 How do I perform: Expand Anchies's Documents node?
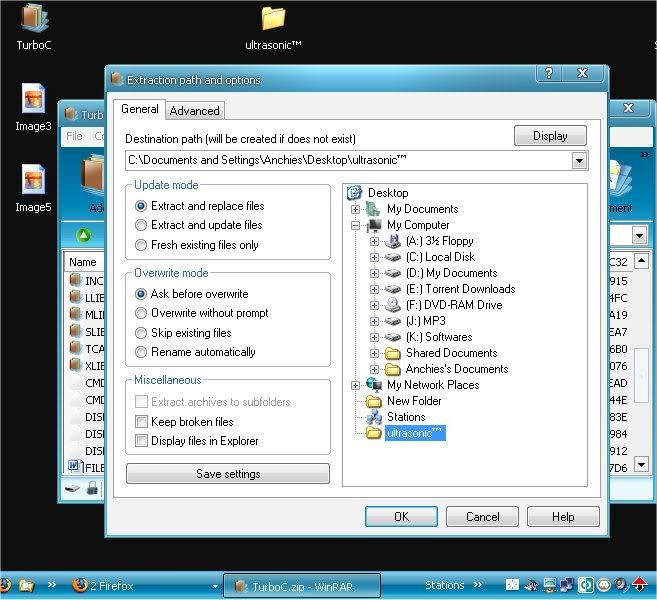pos(374,369)
